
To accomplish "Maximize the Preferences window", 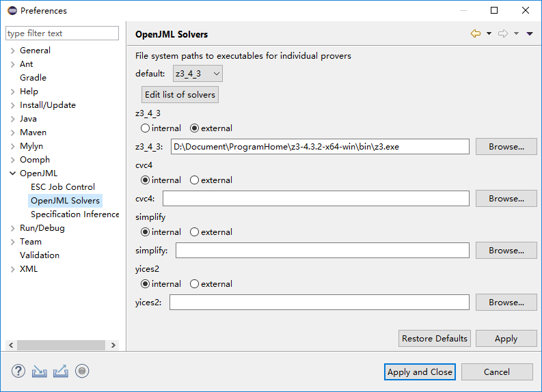I will [494, 10].
